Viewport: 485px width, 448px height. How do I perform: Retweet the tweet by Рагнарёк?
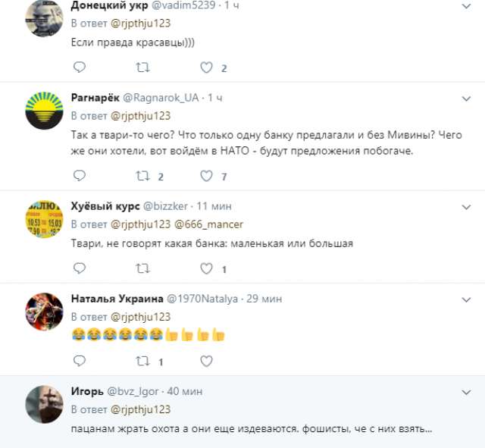tap(142, 176)
